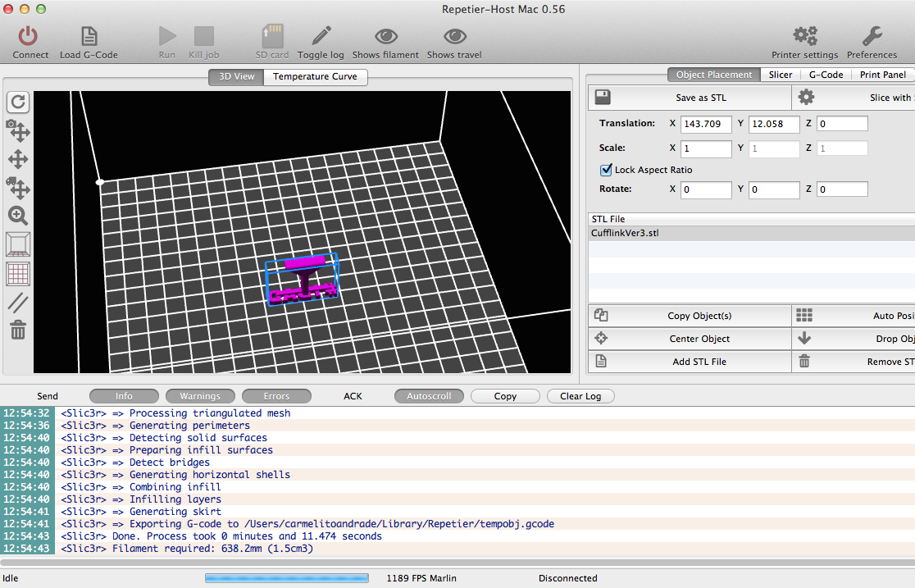Open Preferences wrench icon

point(872,36)
